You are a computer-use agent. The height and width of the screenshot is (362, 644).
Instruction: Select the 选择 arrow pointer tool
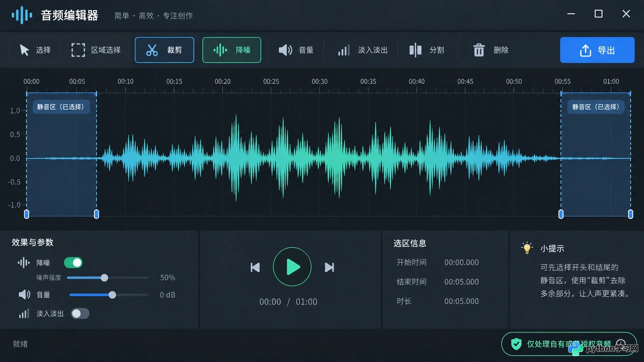[x=35, y=50]
